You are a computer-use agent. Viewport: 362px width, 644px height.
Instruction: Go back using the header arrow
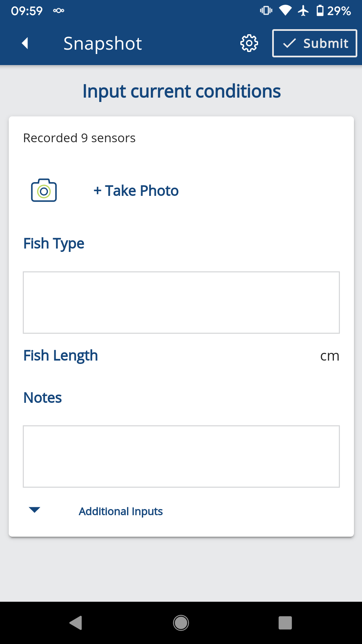(x=25, y=43)
